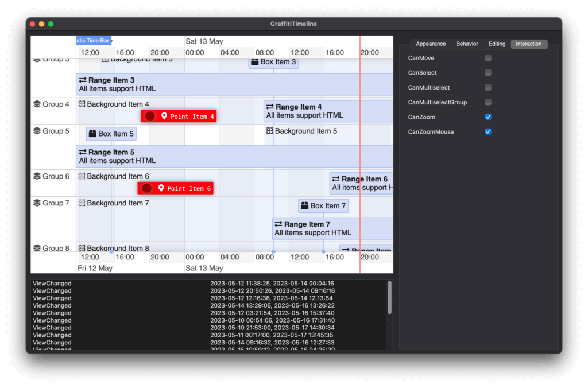Click the dark red dot of Point Item 6
Image resolution: width=588 pixels, height=388 pixels.
coord(147,188)
